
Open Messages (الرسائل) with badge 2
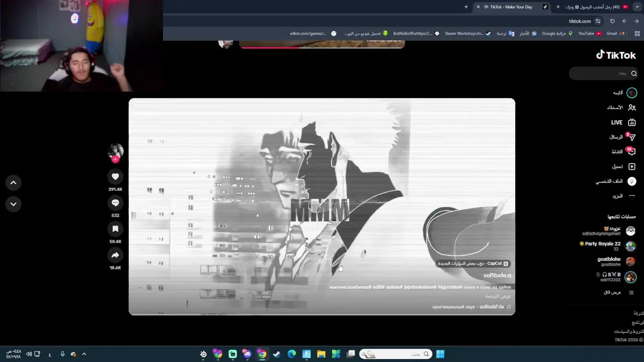coord(622,137)
